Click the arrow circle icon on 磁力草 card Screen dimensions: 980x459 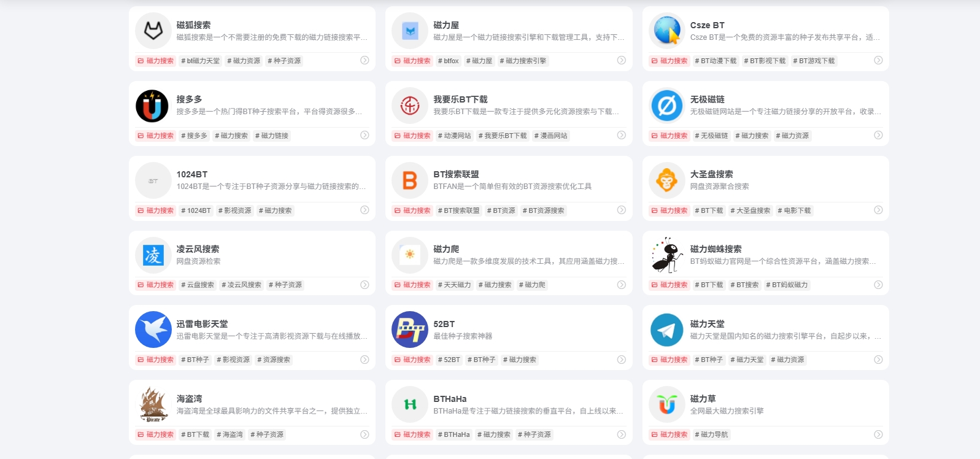tap(878, 434)
